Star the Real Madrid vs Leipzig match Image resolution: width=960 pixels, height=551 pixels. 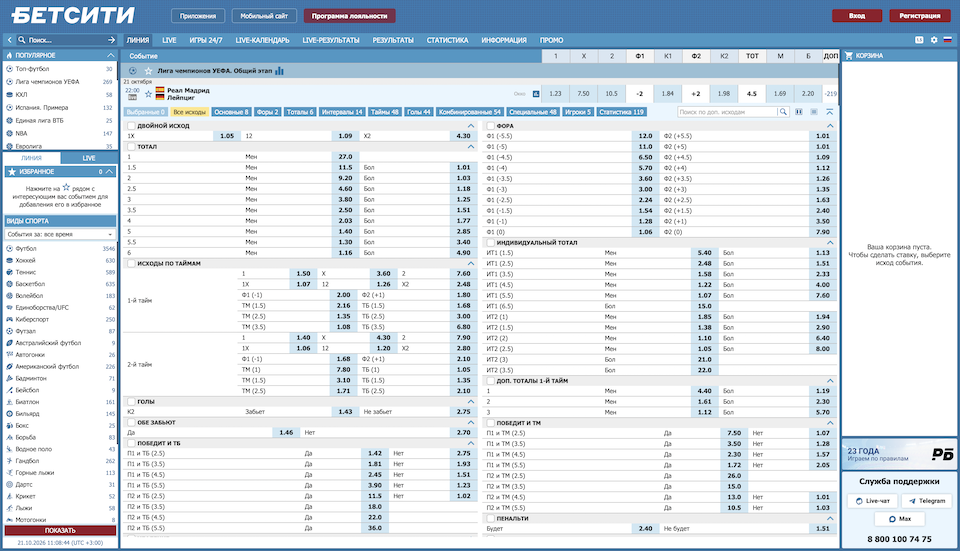coord(148,94)
